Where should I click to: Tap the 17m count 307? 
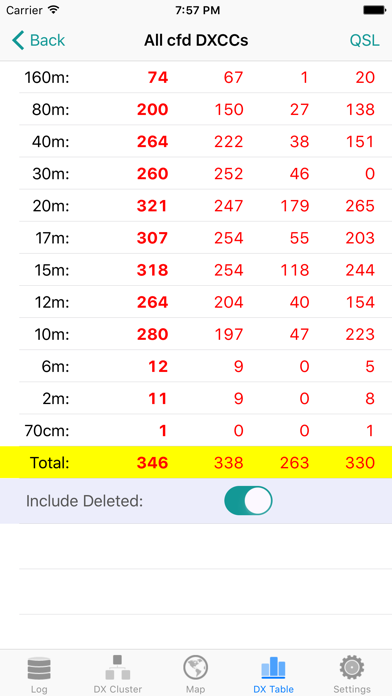(x=152, y=238)
